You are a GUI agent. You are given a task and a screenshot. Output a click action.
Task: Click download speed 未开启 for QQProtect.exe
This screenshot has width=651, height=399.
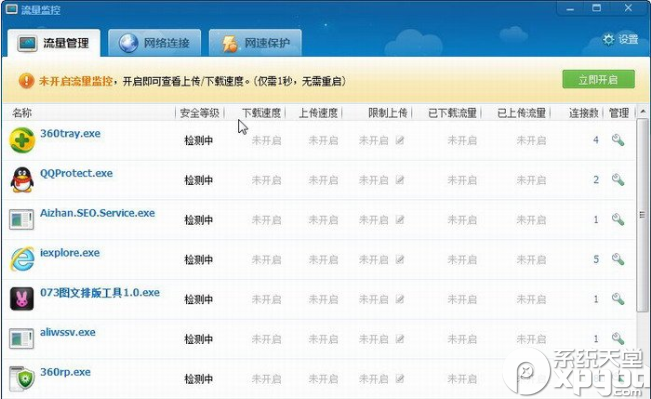click(267, 180)
